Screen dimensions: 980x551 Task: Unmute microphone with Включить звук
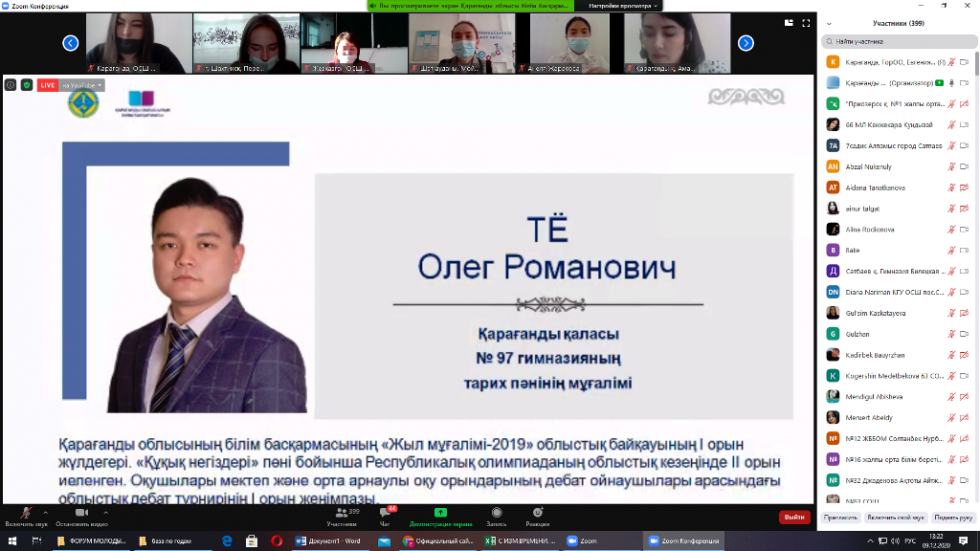[26, 514]
